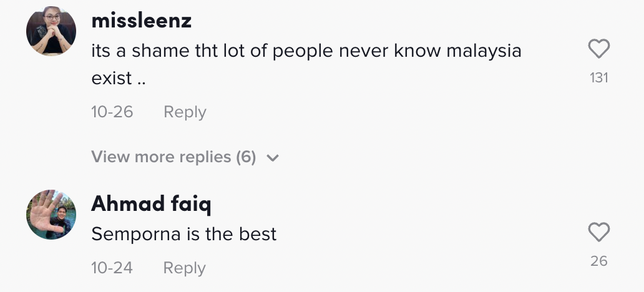Open Ahmad faiq's profile picture

[51, 215]
